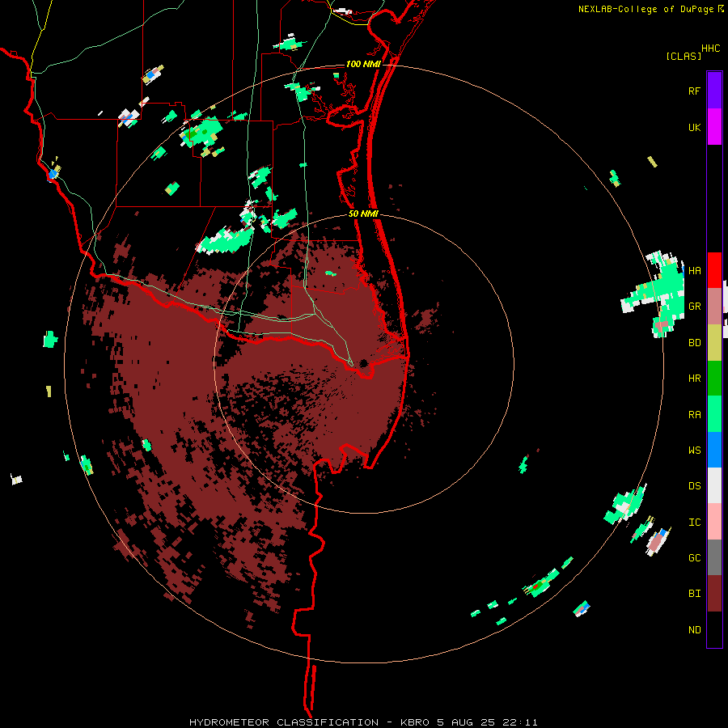
Task: Pick the RA light green legend block
Action: [x=714, y=414]
